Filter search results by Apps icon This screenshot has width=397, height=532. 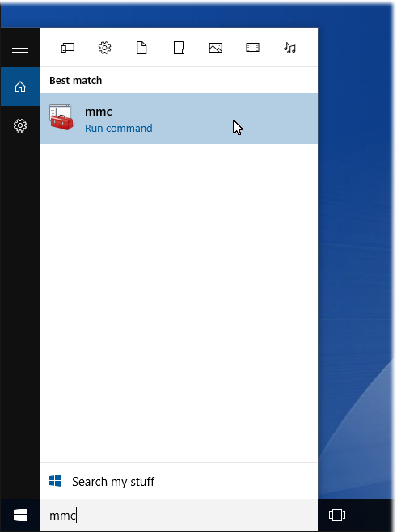[x=68, y=48]
